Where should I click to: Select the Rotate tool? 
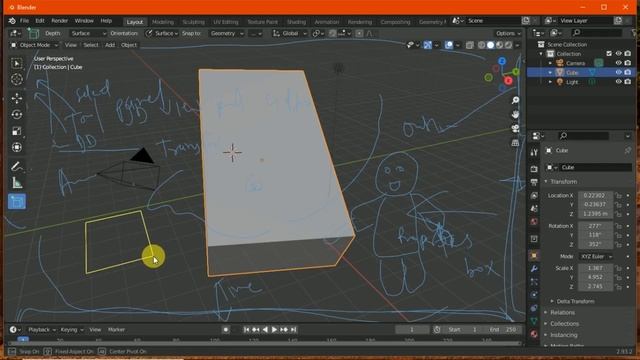[x=17, y=115]
